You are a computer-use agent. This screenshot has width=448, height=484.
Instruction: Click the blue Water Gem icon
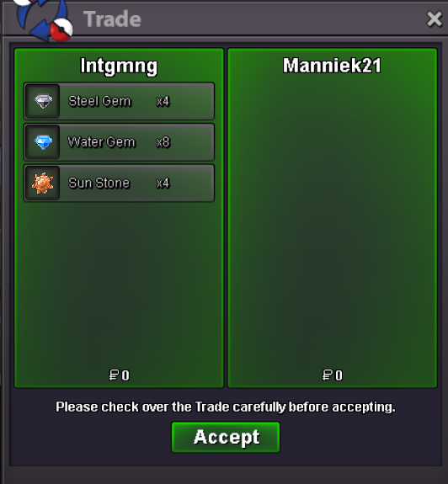[x=43, y=142]
